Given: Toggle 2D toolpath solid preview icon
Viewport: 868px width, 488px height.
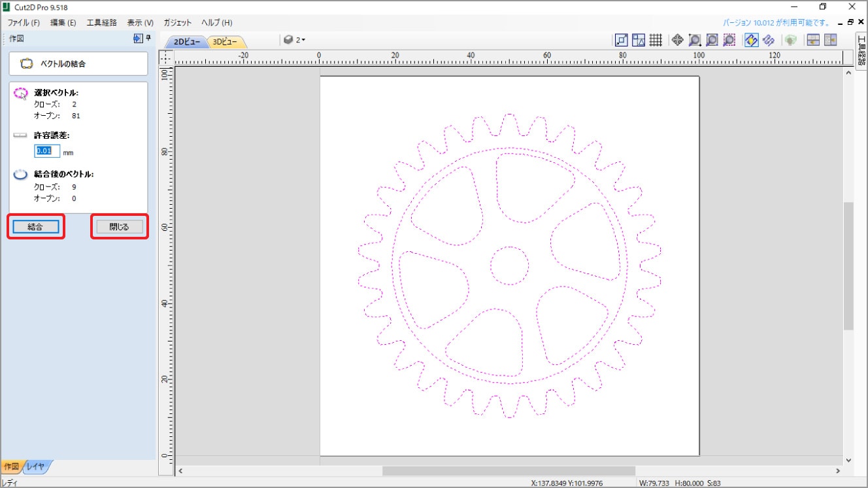Looking at the screenshot, I should tap(752, 40).
